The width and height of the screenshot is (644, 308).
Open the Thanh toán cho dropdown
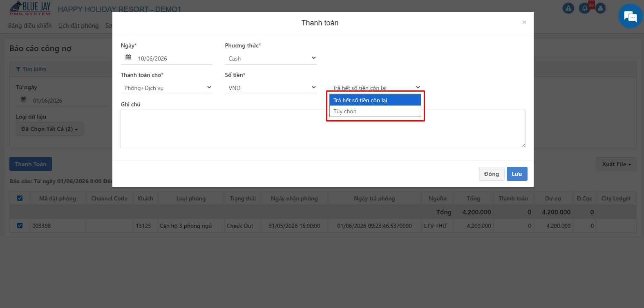click(167, 88)
